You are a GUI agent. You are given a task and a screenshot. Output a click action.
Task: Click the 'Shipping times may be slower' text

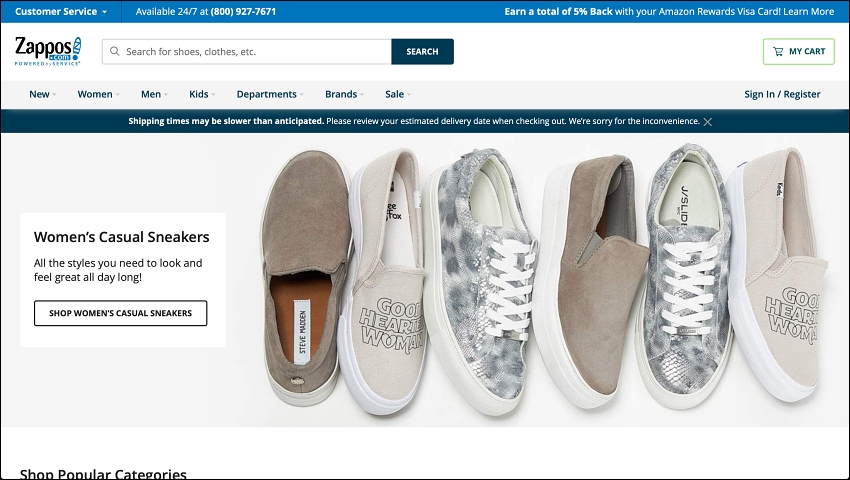[226, 121]
